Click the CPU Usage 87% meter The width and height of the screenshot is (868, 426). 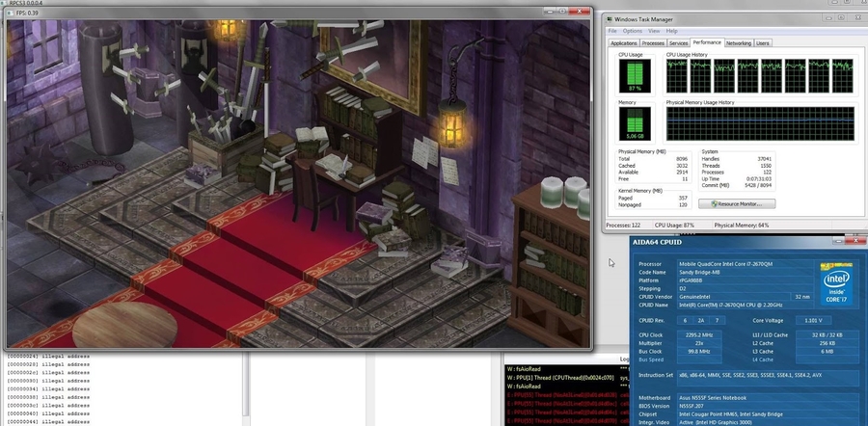coord(633,76)
